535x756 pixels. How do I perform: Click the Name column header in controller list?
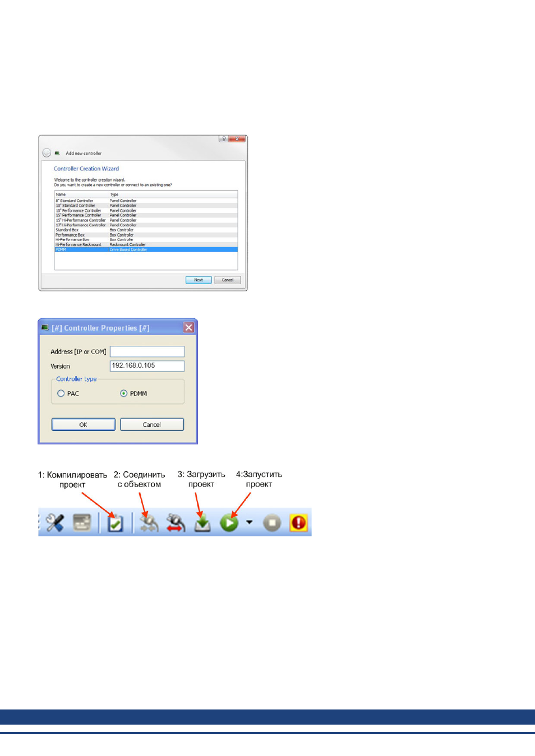(81, 194)
